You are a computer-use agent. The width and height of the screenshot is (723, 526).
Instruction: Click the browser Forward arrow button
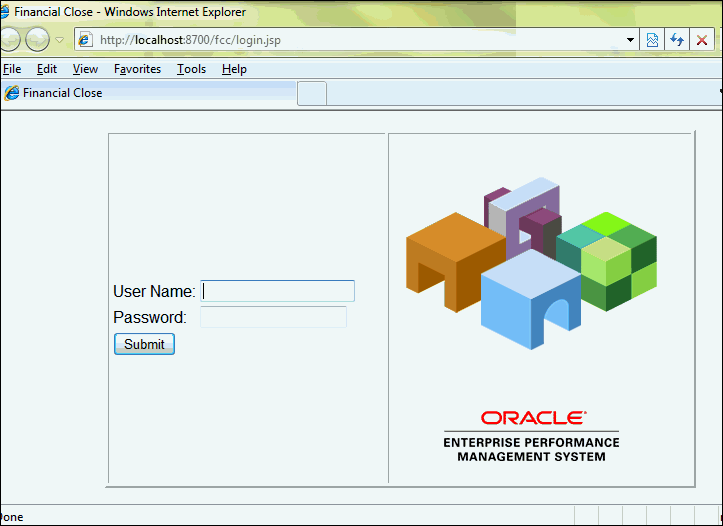pyautogui.click(x=37, y=40)
